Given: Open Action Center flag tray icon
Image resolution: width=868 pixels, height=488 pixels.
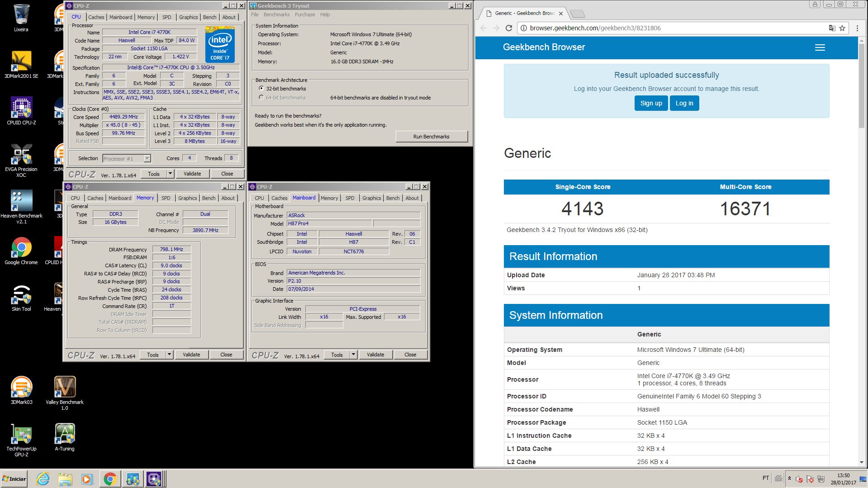Looking at the screenshot, I should point(810,479).
